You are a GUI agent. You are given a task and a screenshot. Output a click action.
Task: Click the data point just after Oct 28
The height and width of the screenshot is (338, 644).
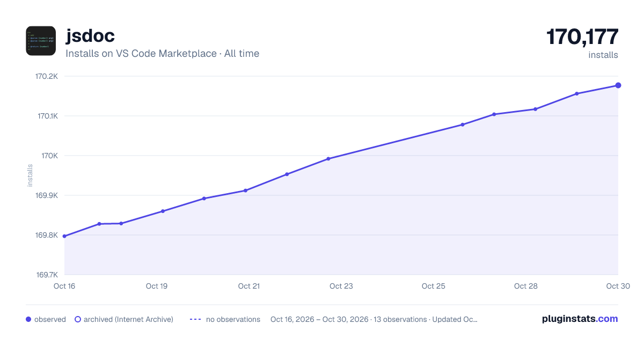click(x=536, y=109)
